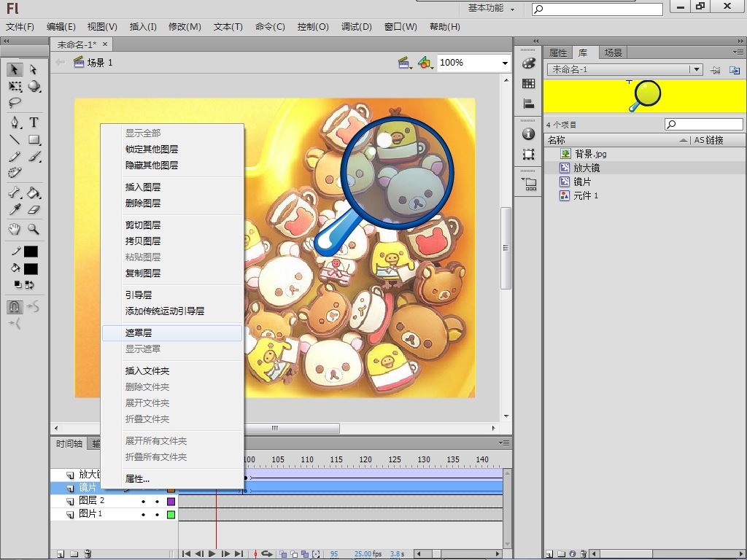Select the Eraser tool
Screen dimensions: 747x560
click(x=34, y=209)
